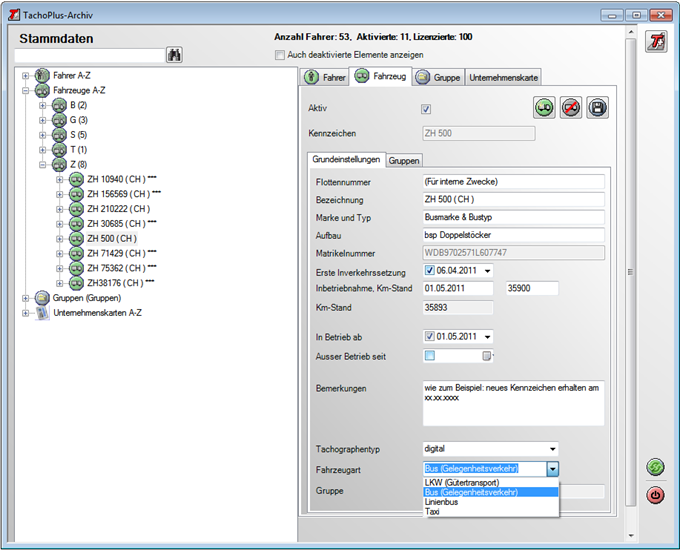
Task: Enable 'Auch deaktivierte Elemente anzeigen' checkbox
Action: tap(280, 55)
